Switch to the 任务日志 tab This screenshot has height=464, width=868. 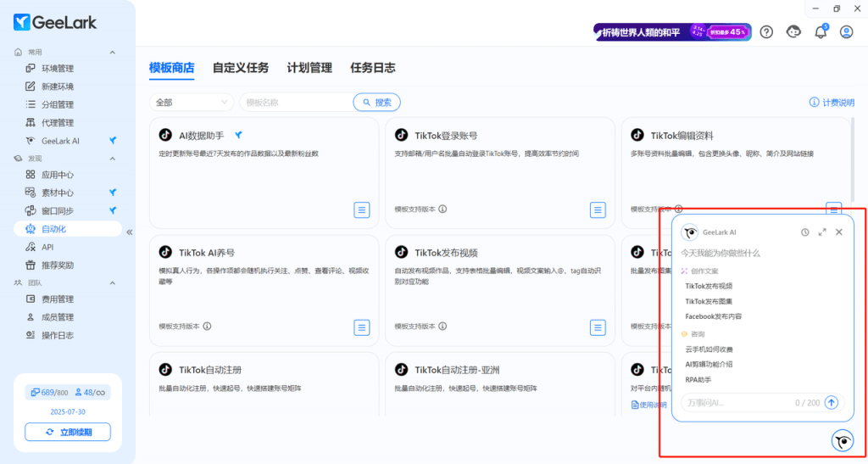point(372,68)
